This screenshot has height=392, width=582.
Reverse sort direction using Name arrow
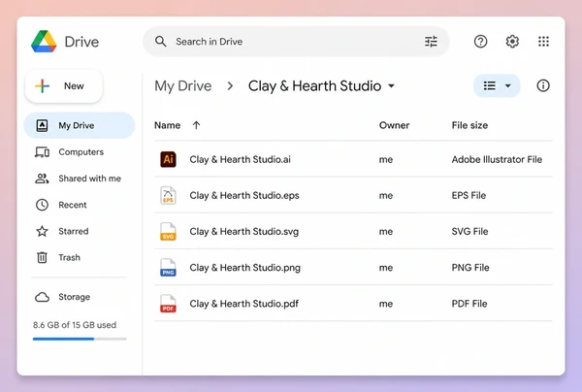(x=196, y=125)
